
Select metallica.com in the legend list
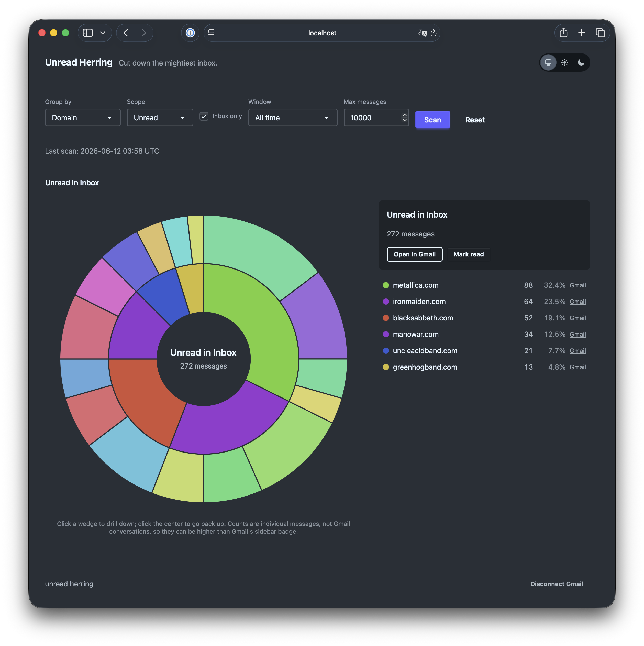[x=415, y=285]
